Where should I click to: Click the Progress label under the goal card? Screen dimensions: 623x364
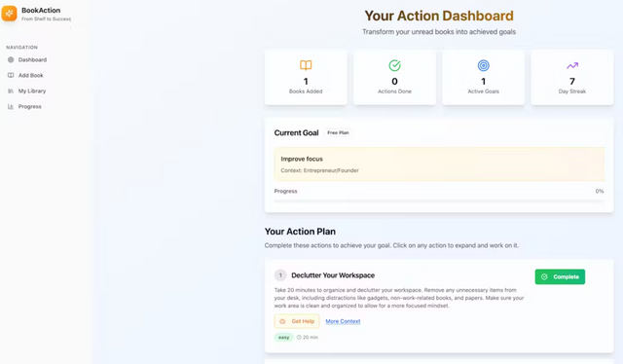(285, 191)
